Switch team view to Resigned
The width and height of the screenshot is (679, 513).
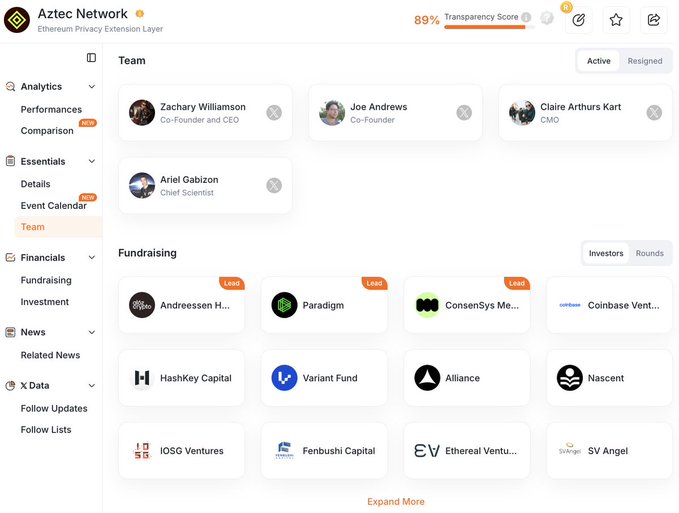coord(645,61)
